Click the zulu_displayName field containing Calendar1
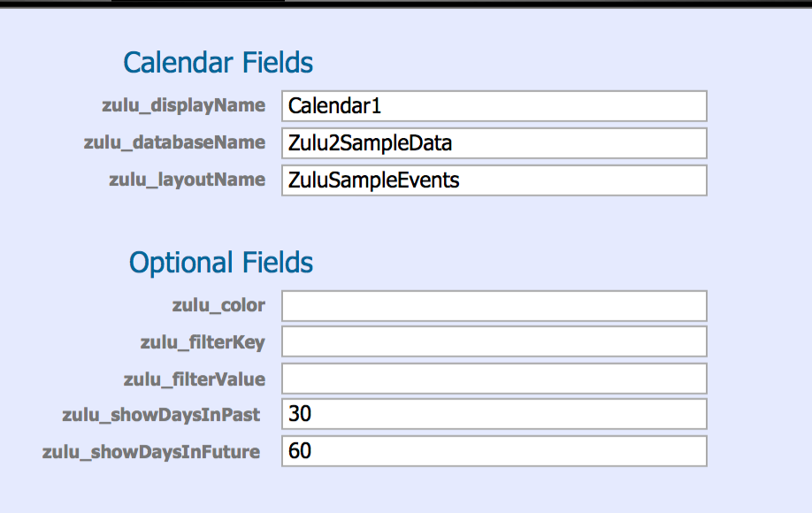 pyautogui.click(x=494, y=106)
